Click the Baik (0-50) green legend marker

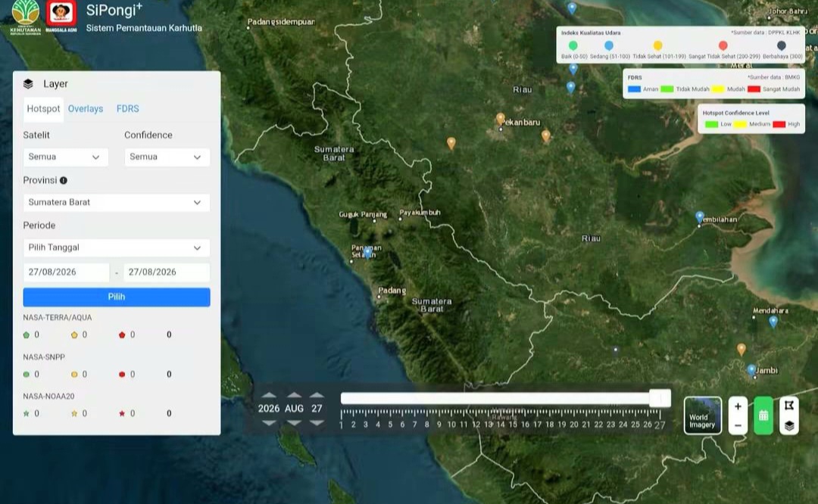tap(573, 46)
